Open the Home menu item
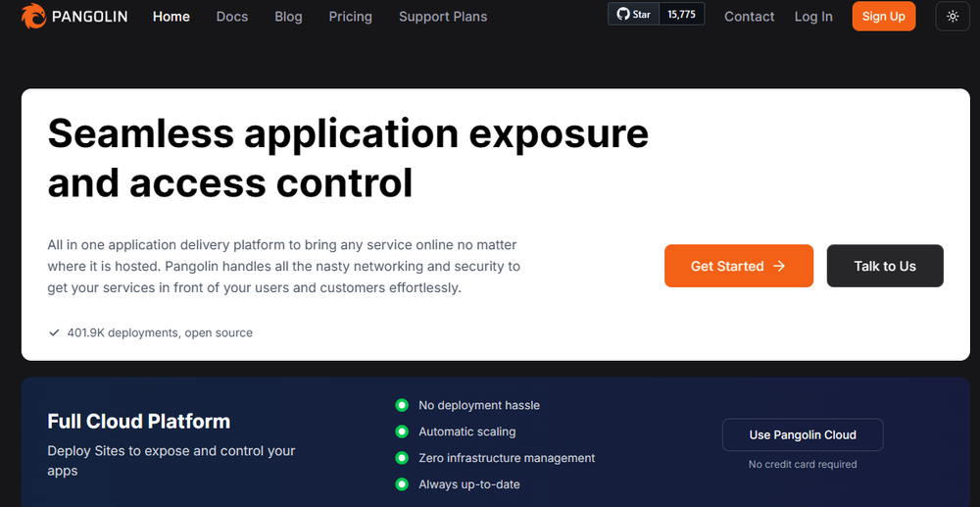 pos(171,17)
